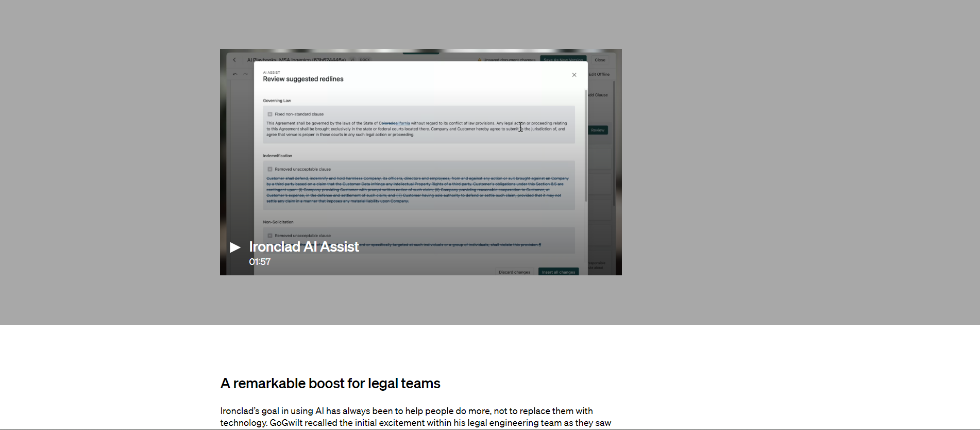980x430 pixels.
Task: Click the Close button in the video preview's header
Action: pyautogui.click(x=600, y=60)
